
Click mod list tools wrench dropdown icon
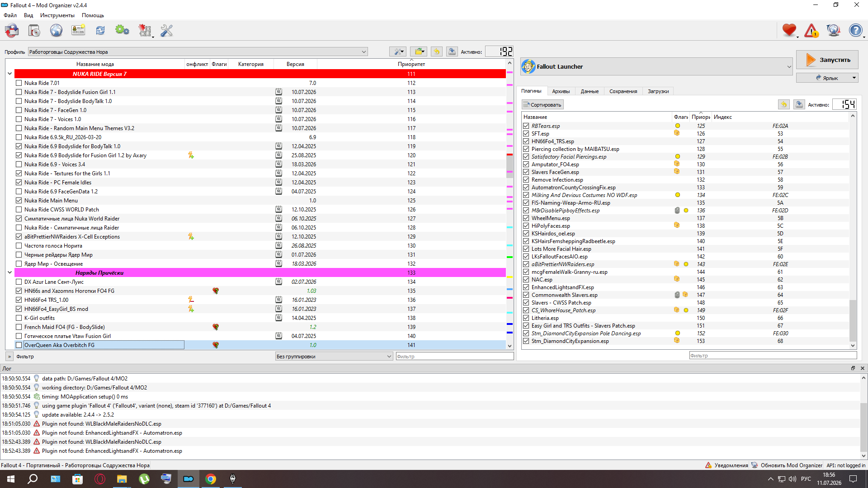coord(398,52)
